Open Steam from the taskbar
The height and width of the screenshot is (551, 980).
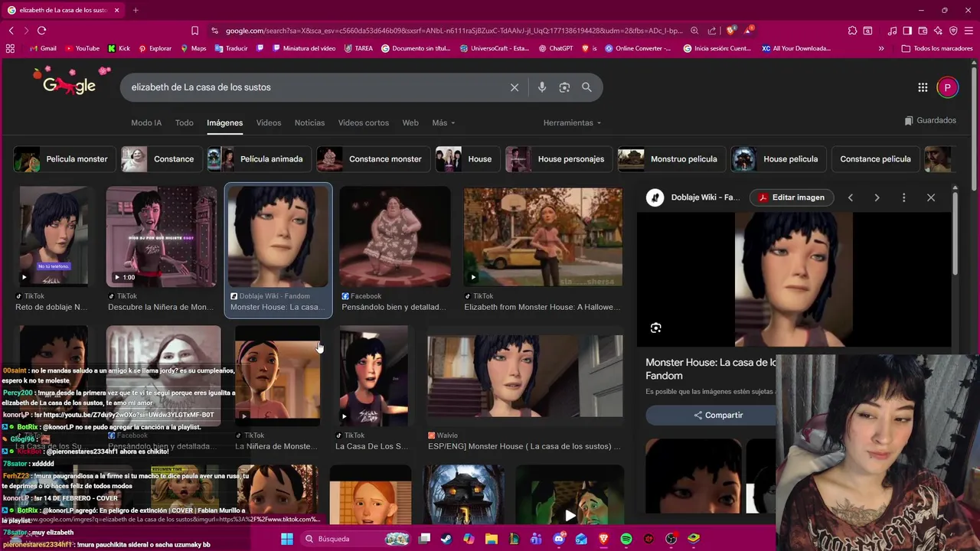pyautogui.click(x=446, y=539)
